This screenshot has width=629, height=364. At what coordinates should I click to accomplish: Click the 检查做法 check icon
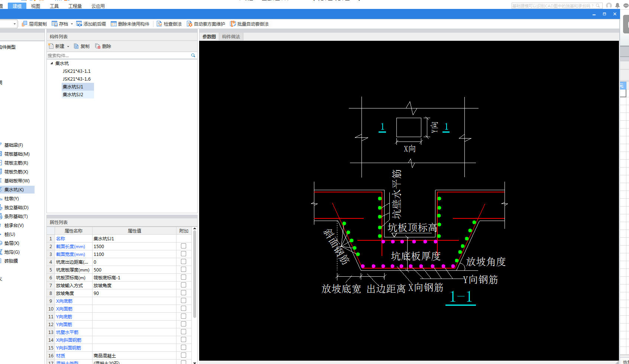click(159, 24)
